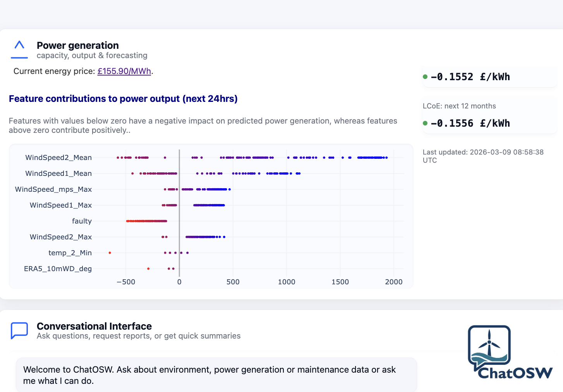Click the Feature contributions to power output title

point(123,99)
